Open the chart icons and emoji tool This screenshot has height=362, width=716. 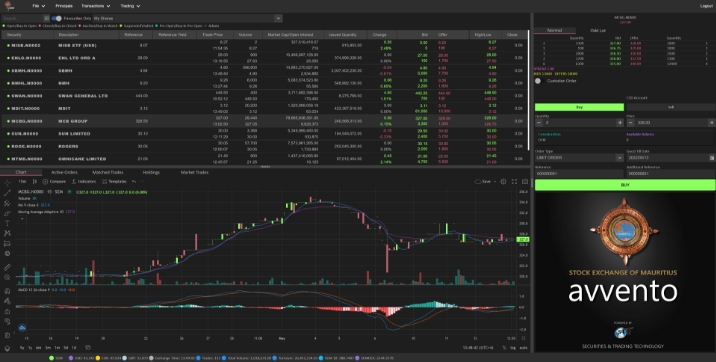click(7, 253)
